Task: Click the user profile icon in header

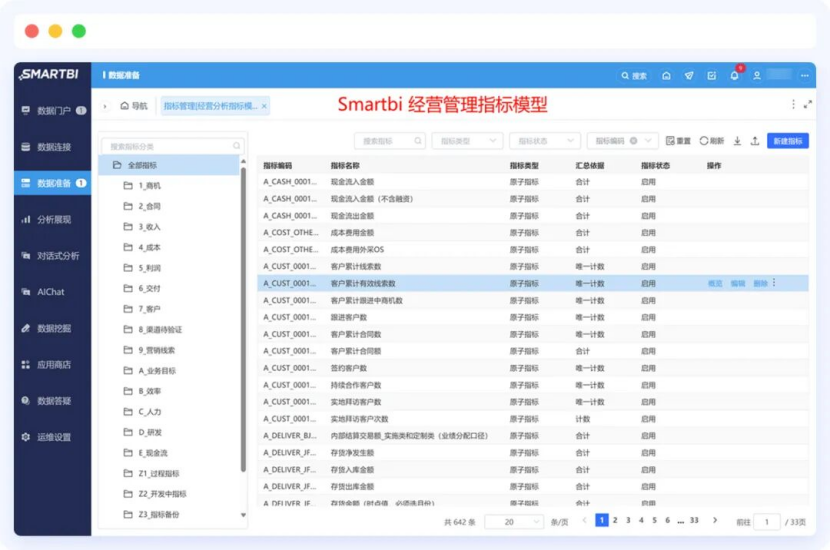Action: (x=757, y=75)
